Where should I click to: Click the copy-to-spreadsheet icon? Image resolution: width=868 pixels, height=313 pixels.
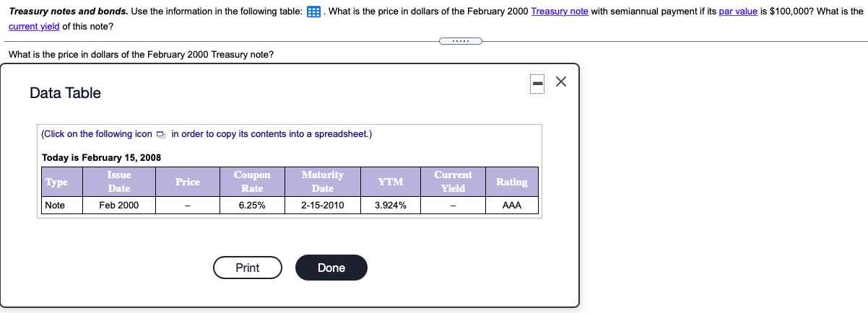[x=160, y=134]
